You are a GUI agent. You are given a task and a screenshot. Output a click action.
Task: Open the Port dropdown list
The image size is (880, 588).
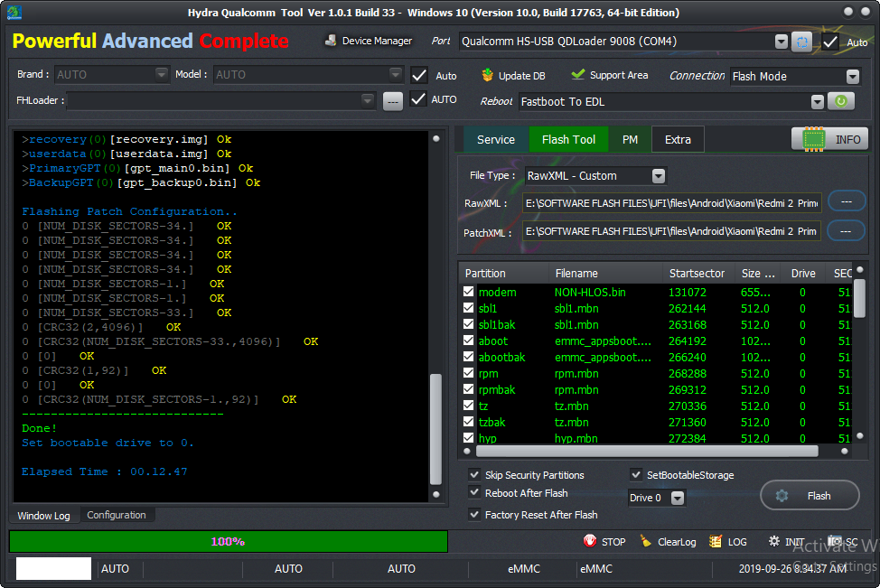point(782,42)
